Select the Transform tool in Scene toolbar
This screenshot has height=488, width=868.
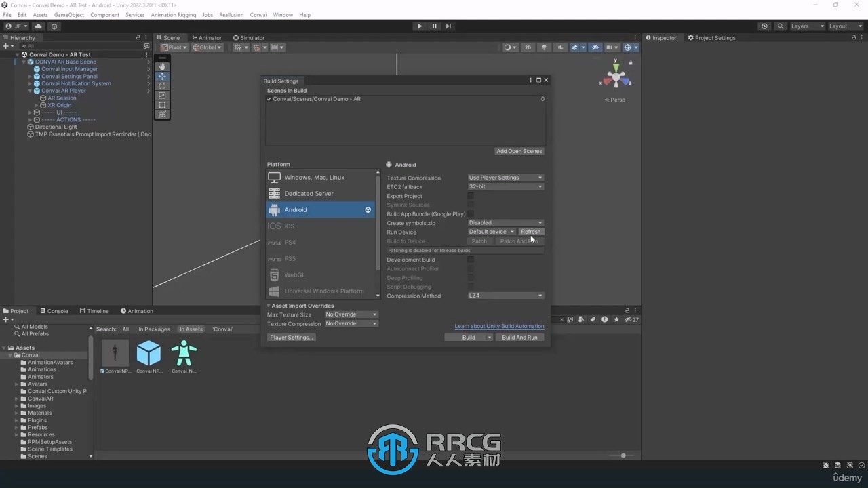162,115
